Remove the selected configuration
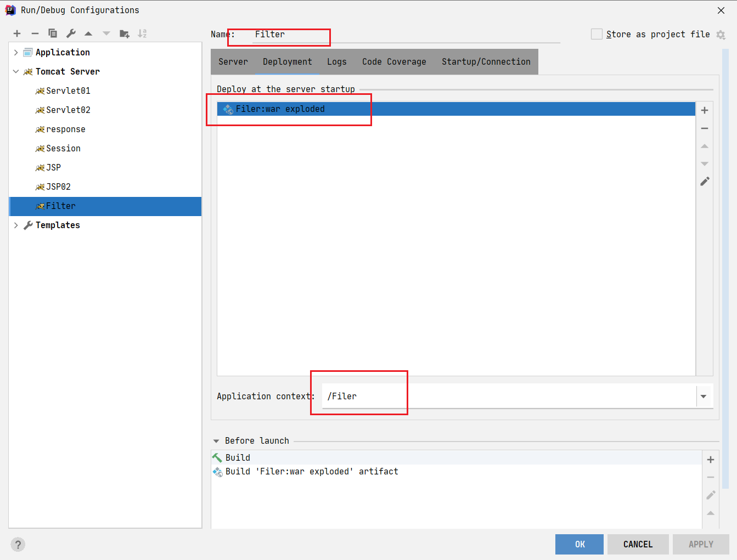The image size is (737, 560). click(35, 33)
